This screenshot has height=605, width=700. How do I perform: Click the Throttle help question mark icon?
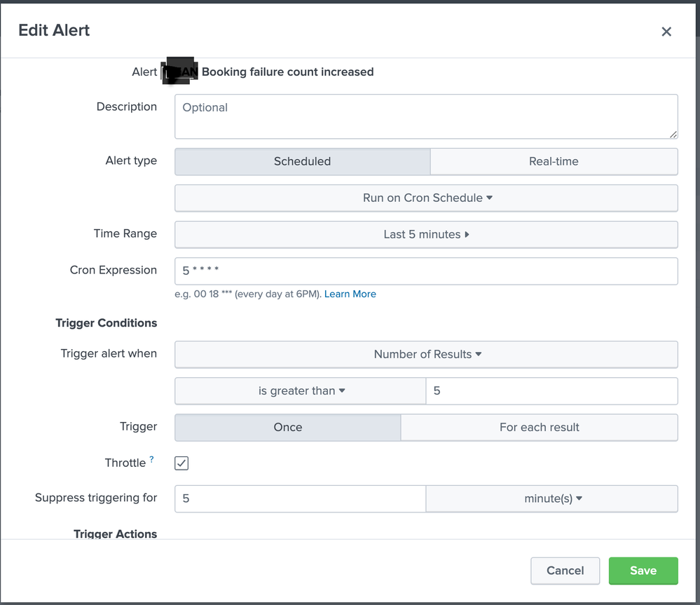coord(151,460)
